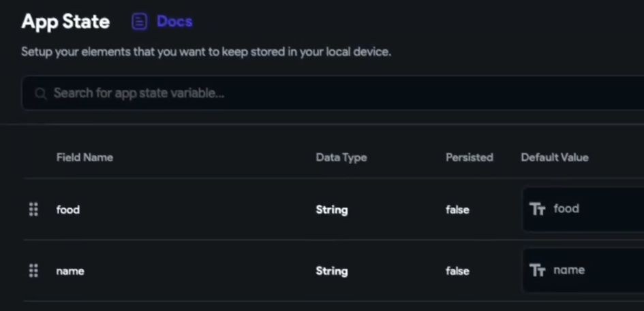Click the Persisted column header

click(469, 157)
